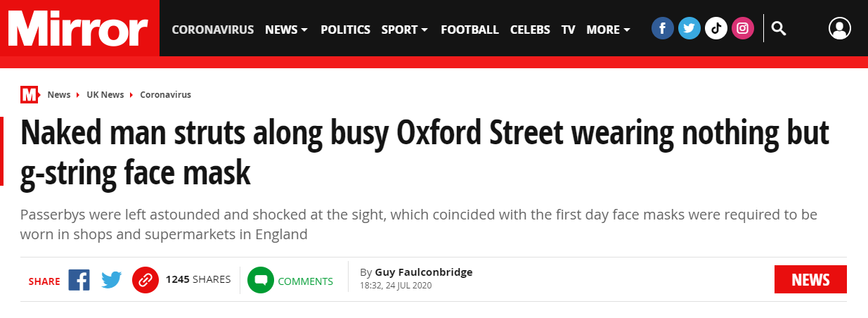The width and height of the screenshot is (868, 318).
Task: Open the CELEBS nav section
Action: 530,30
